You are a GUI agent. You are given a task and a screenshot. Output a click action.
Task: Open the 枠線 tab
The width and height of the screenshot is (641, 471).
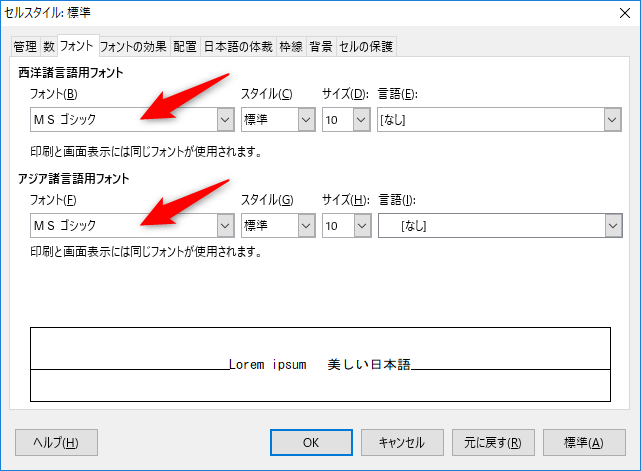click(x=290, y=46)
